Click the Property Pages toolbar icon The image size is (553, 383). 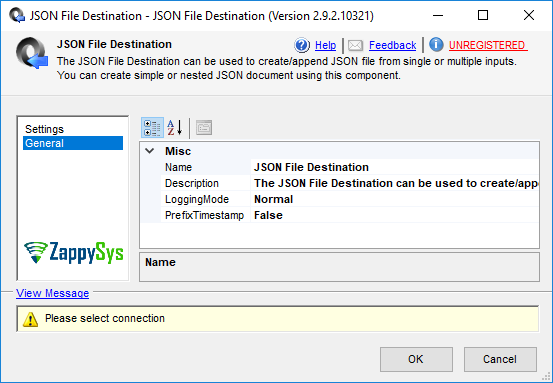(x=204, y=128)
